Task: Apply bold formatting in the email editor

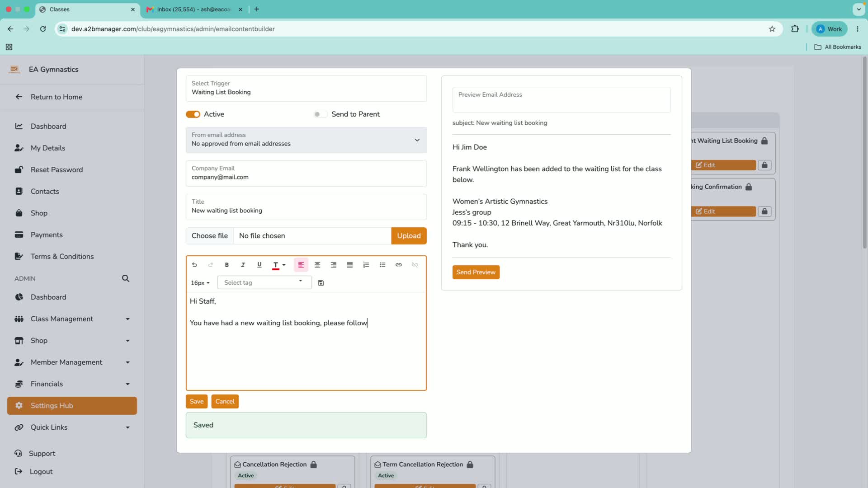Action: (227, 265)
